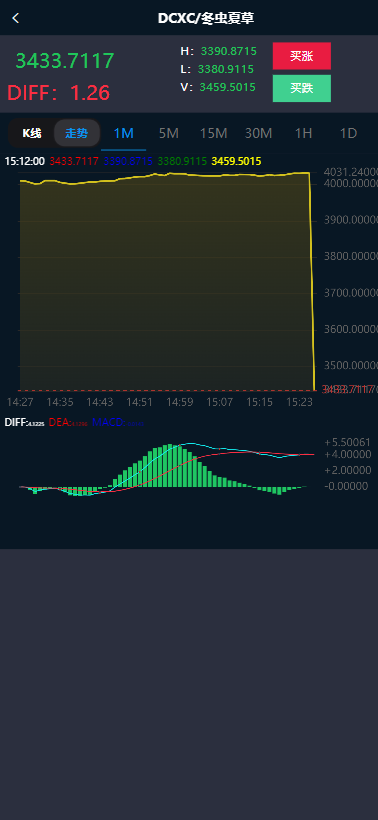
Task: Select the 15M timeframe tab
Action: [213, 133]
